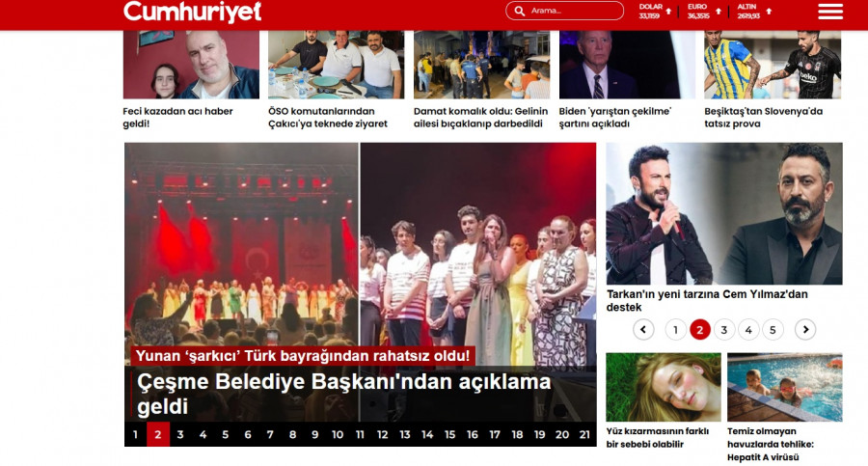Select side slider page 4
Viewport: 868px width, 466px height.
748,330
